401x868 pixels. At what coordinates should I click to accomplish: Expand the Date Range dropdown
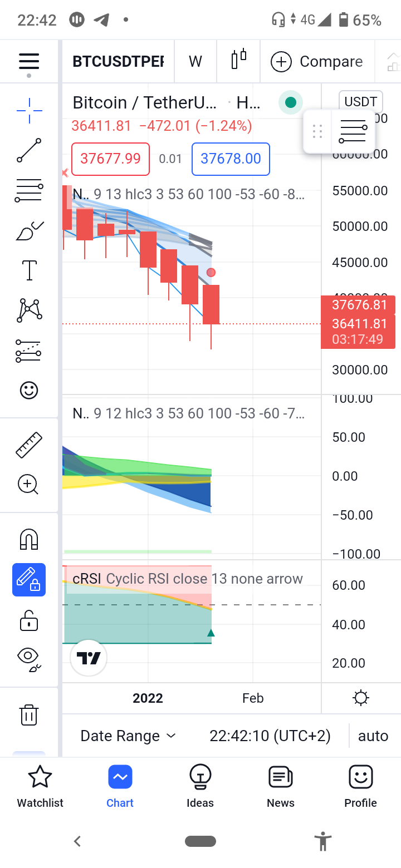tap(128, 736)
